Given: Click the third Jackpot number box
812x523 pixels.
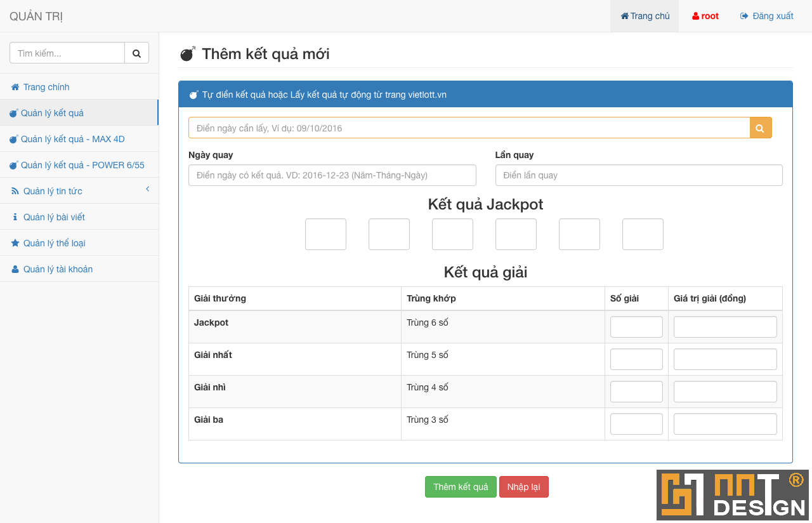Looking at the screenshot, I should tap(453, 234).
